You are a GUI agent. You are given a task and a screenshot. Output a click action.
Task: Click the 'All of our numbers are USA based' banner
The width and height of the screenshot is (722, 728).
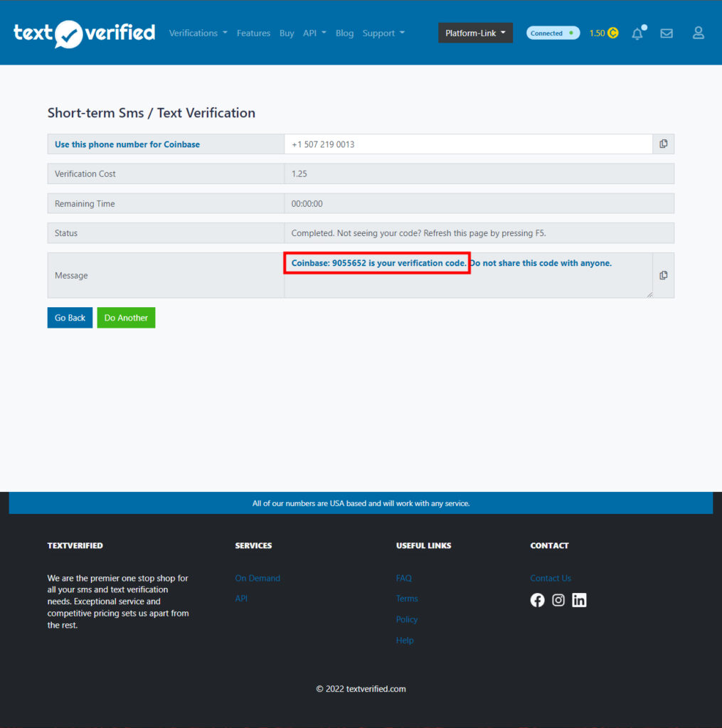pos(361,503)
